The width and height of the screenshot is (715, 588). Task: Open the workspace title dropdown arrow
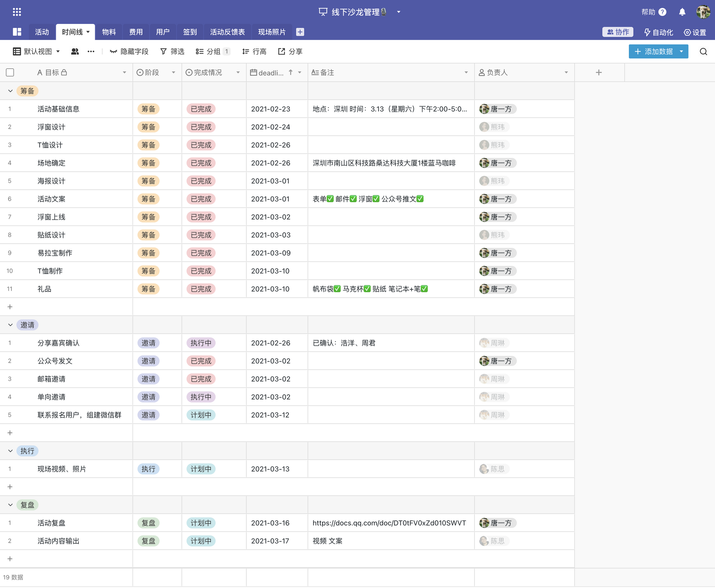(399, 12)
